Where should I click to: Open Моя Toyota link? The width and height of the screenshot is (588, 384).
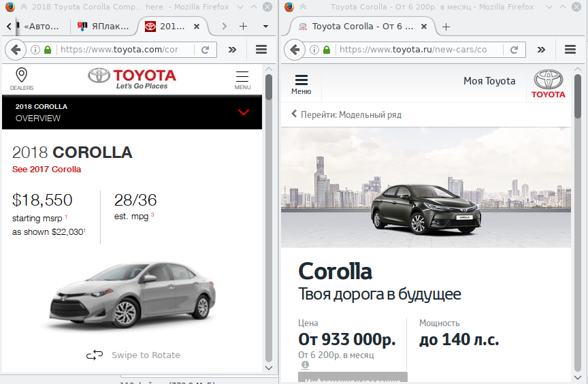coord(489,81)
